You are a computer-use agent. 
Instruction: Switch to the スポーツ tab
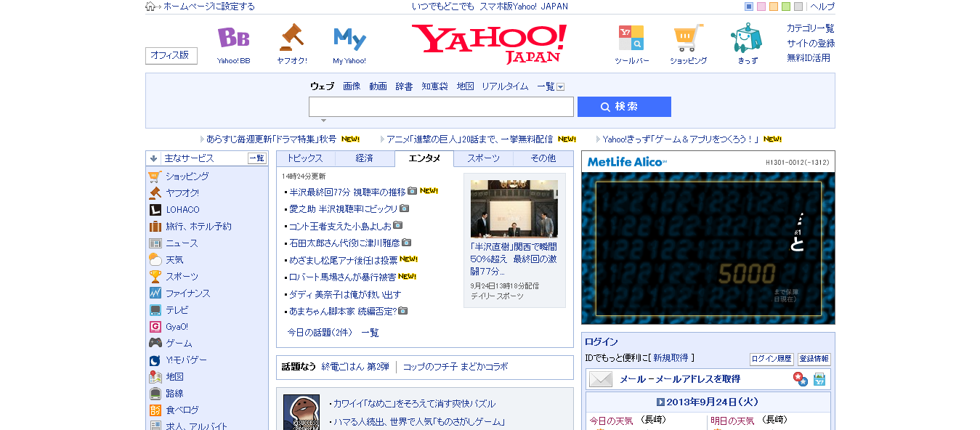pos(483,158)
